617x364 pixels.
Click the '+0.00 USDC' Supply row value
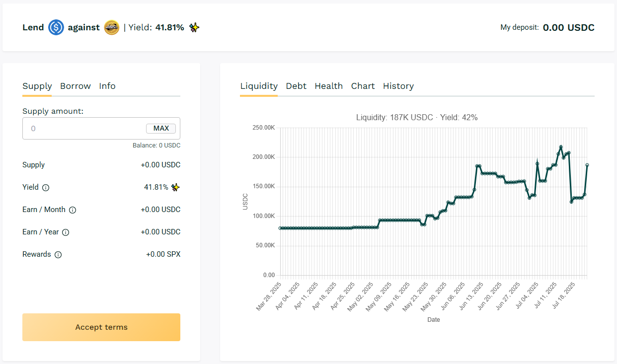coord(160,165)
